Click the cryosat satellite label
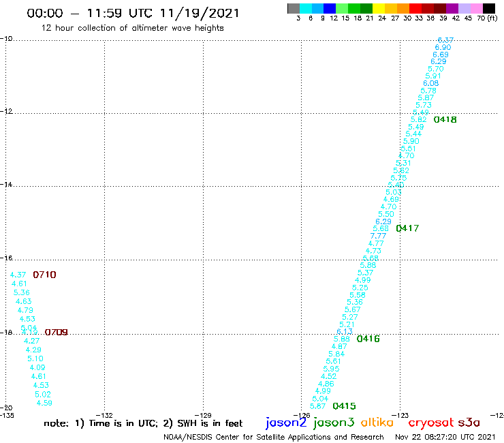The height and width of the screenshot is (443, 504). coord(431,423)
